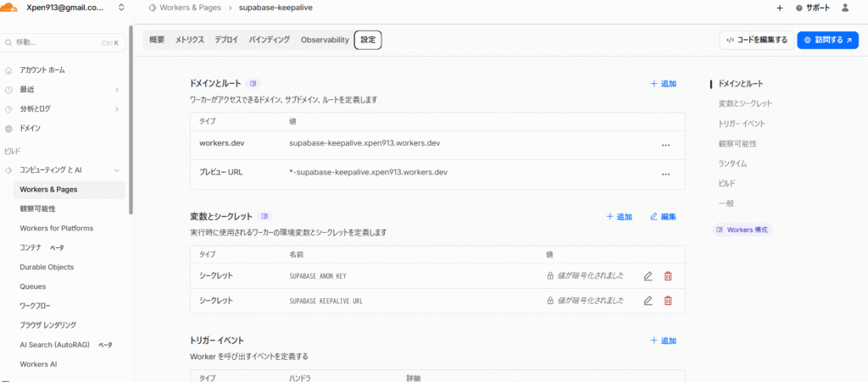Switch to the メトリクス tab
Image resolution: width=868 pixels, height=382 pixels.
[x=190, y=40]
